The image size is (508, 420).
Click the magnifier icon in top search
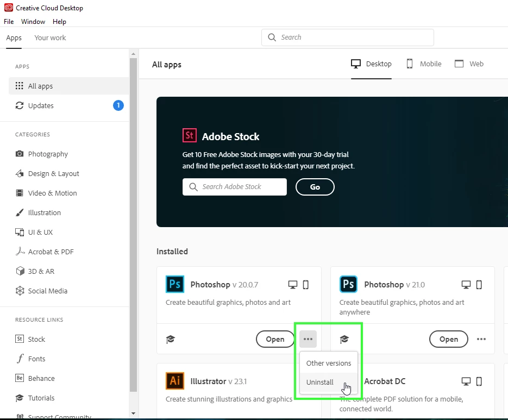click(272, 37)
